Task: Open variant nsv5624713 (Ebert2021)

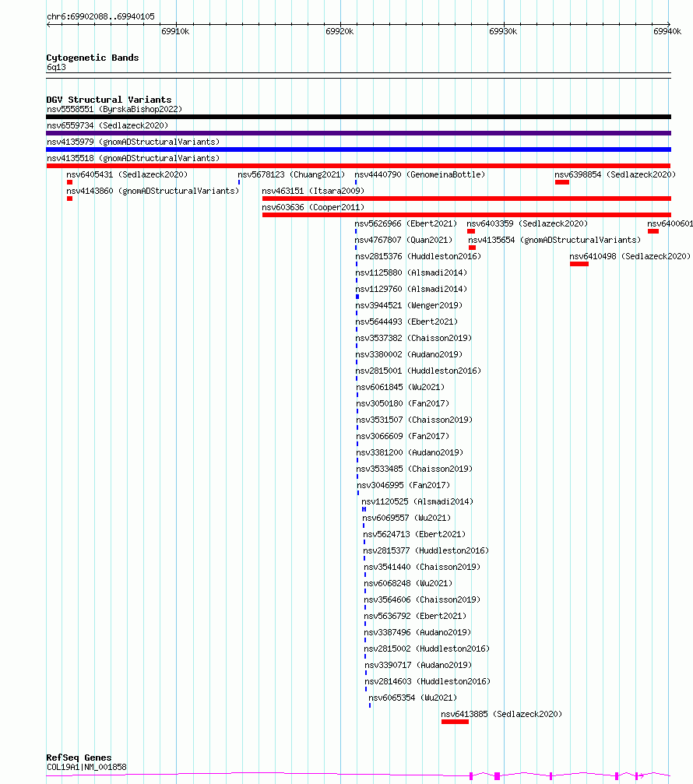Action: point(414,534)
